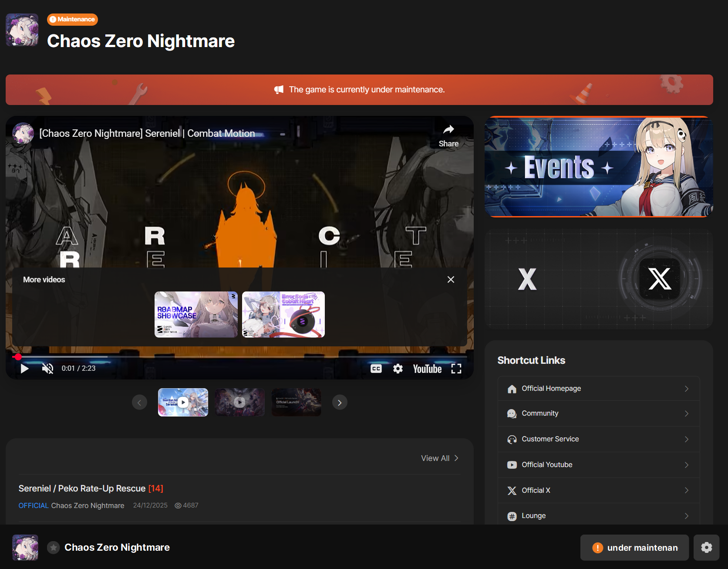This screenshot has height=569, width=728.
Task: Select the Sereniel video thumbnail in carousel
Action: point(183,402)
